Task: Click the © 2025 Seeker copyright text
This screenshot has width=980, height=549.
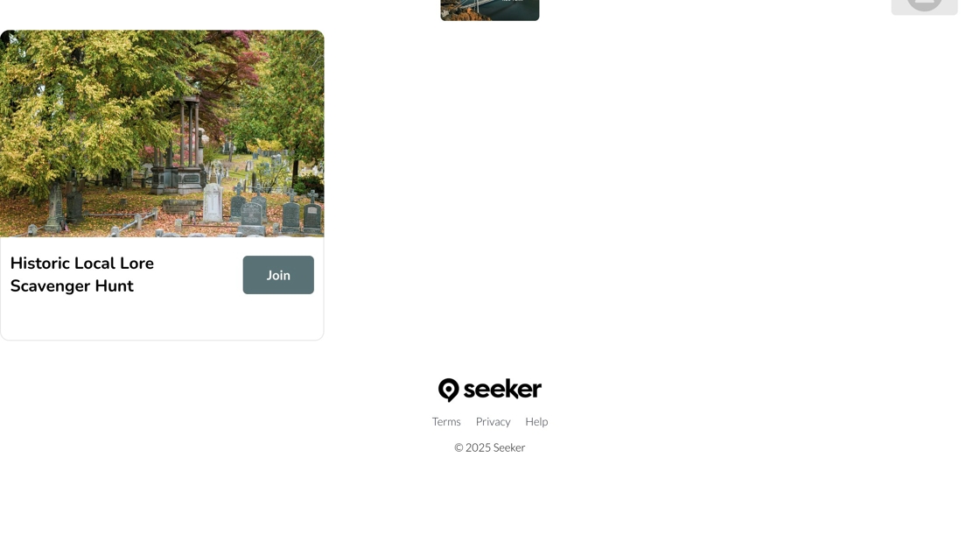Action: coord(490,447)
